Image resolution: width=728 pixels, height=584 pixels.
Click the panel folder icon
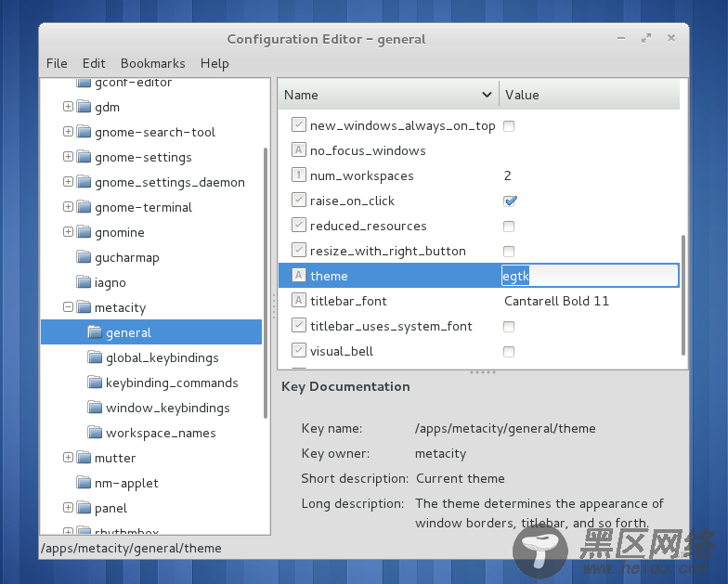84,508
